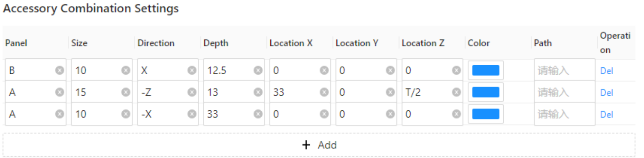Focus the Path input in third row
644x158 pixels.
(564, 114)
